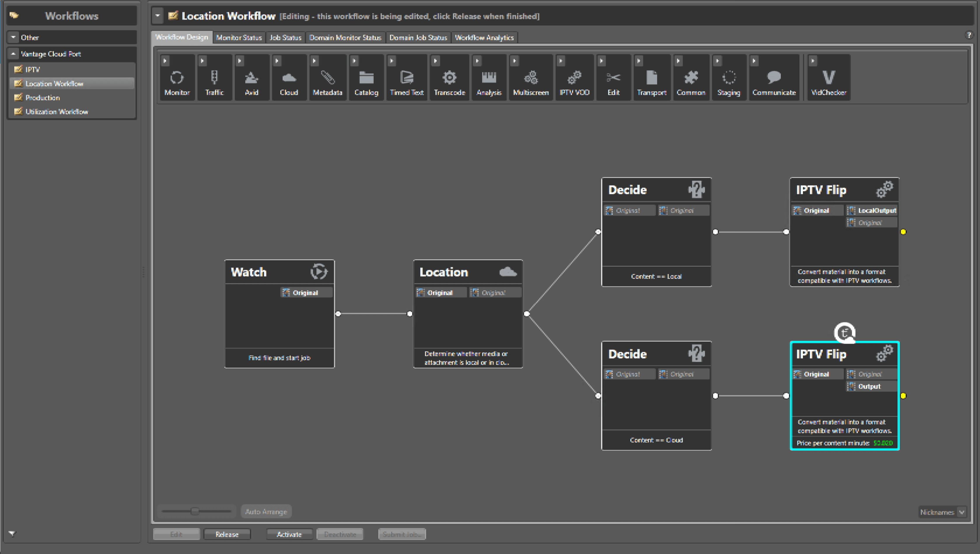Click the Content == Cloud Decide question icon

coord(696,353)
